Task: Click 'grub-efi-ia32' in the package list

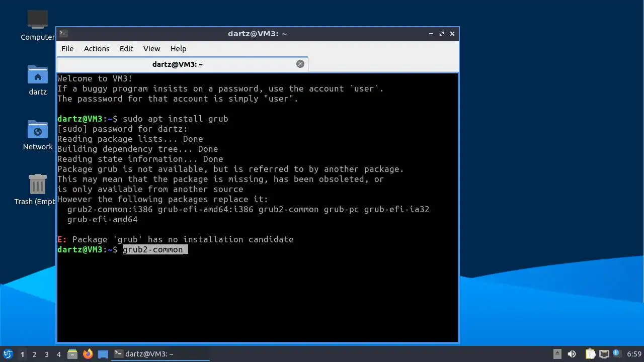Action: tap(397, 209)
